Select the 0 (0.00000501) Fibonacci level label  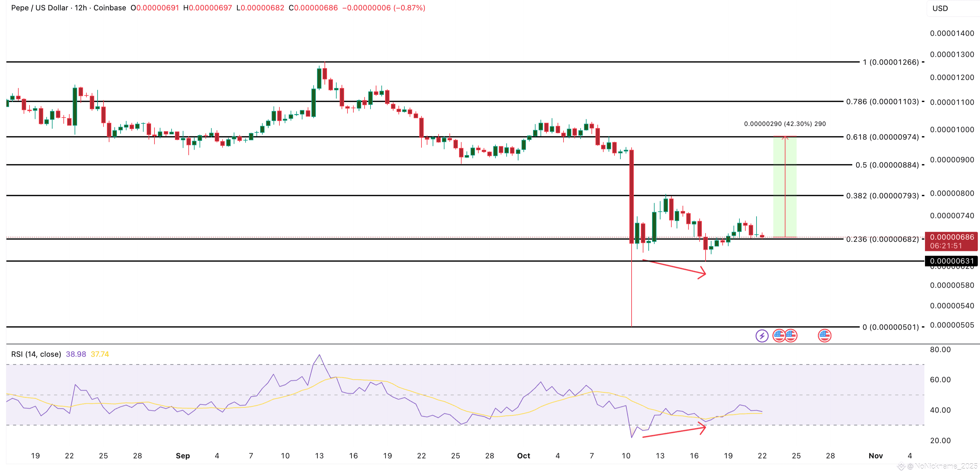point(890,327)
